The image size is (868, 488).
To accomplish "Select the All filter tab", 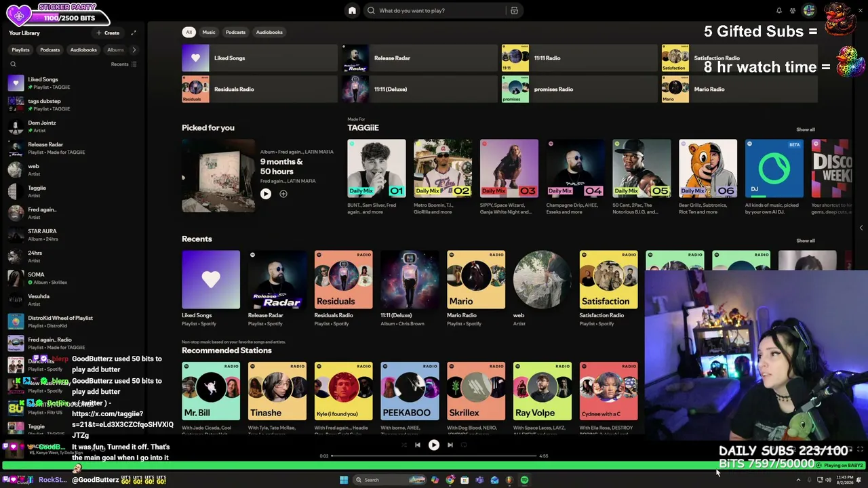I will (x=189, y=32).
